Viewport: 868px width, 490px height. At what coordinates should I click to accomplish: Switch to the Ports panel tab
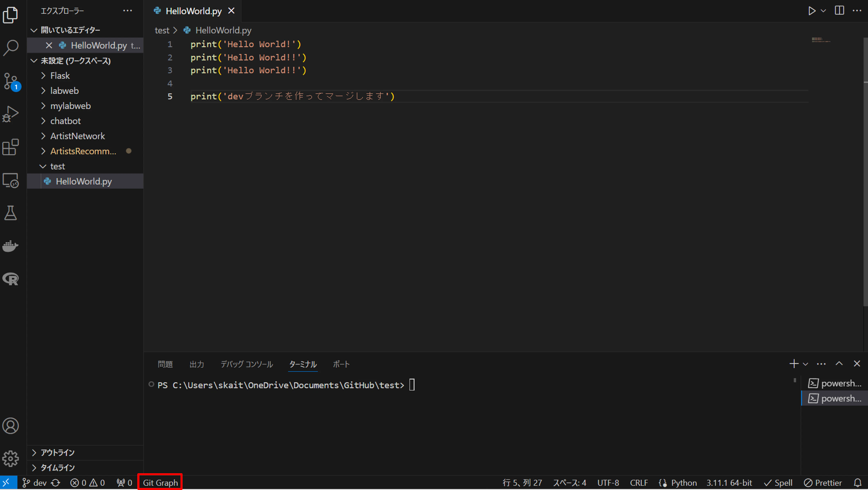tap(341, 364)
